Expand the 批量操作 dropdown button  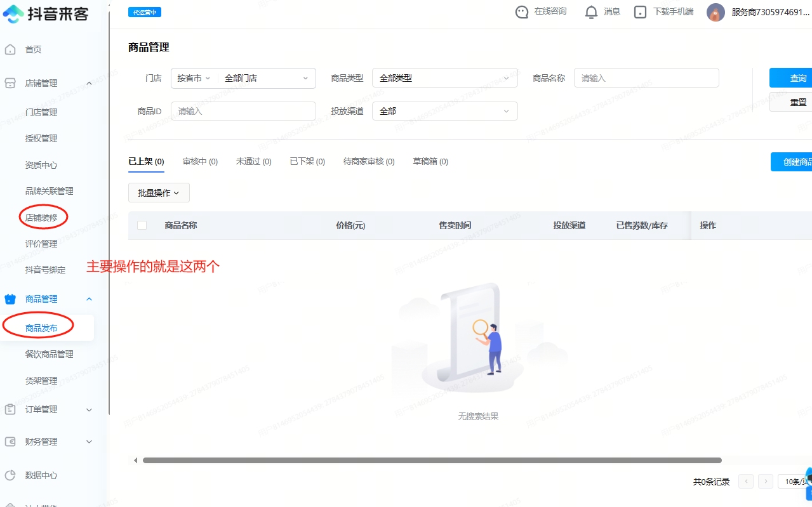pyautogui.click(x=159, y=193)
